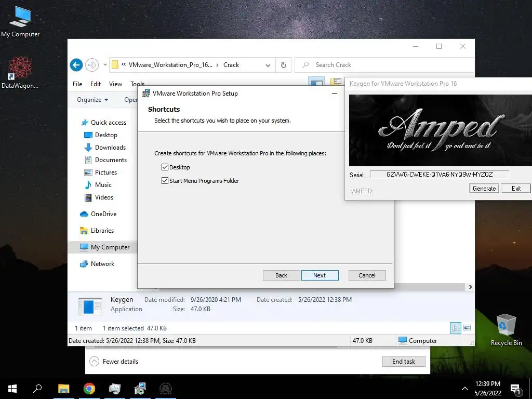Click the Explorer forward arrow button

point(91,65)
